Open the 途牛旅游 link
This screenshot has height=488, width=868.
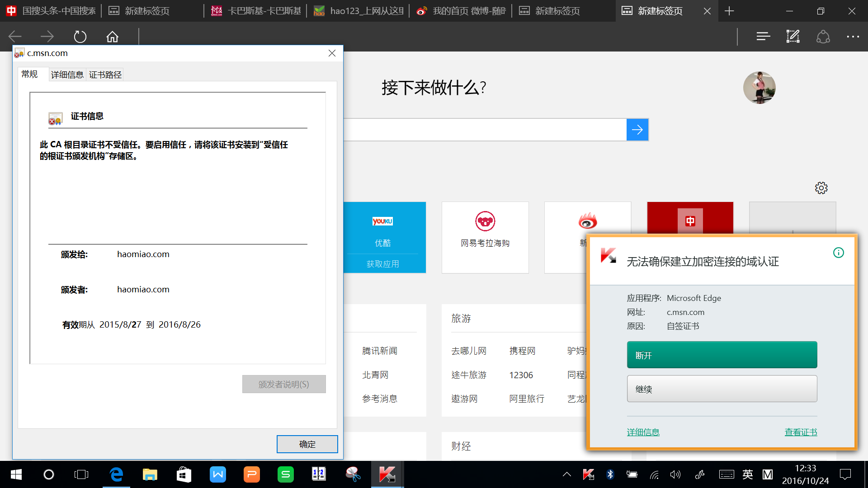tap(469, 375)
